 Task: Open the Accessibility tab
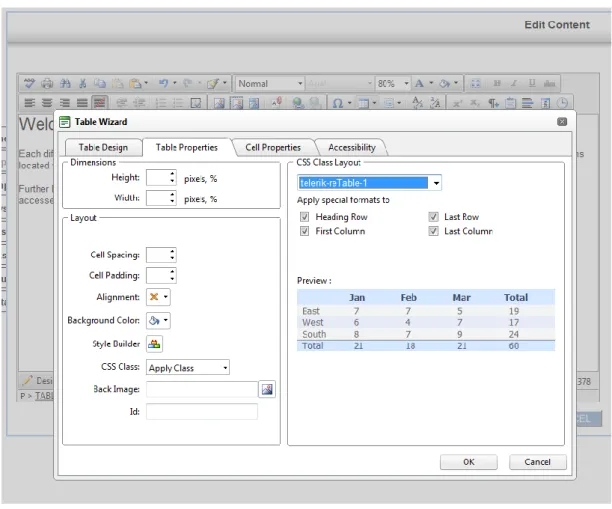point(352,147)
